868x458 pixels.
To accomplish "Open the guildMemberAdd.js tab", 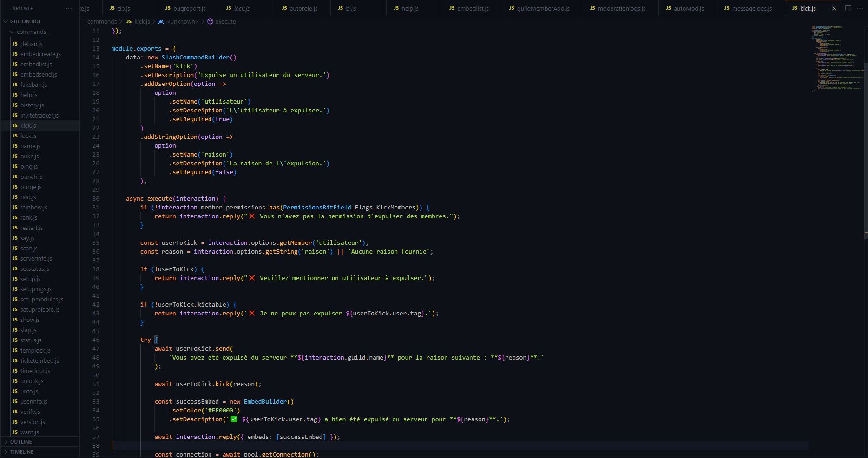I will pyautogui.click(x=543, y=8).
